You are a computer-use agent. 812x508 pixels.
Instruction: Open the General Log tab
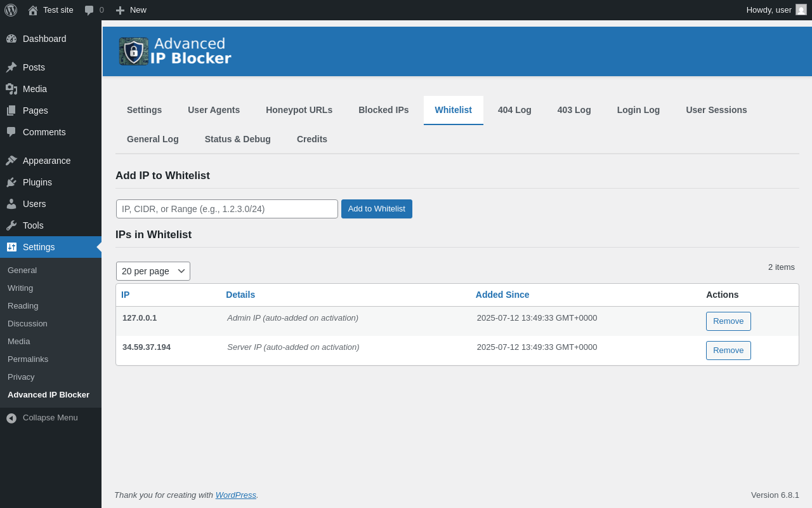tap(153, 139)
